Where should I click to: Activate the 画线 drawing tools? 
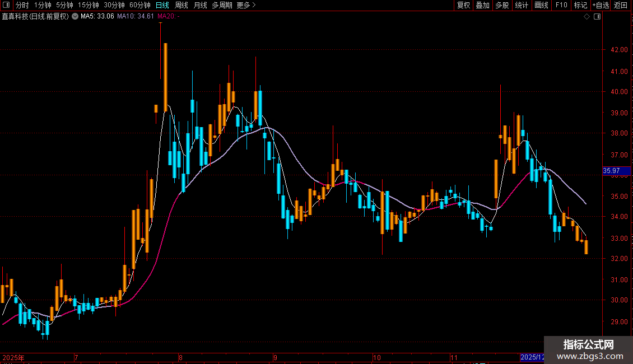point(541,5)
